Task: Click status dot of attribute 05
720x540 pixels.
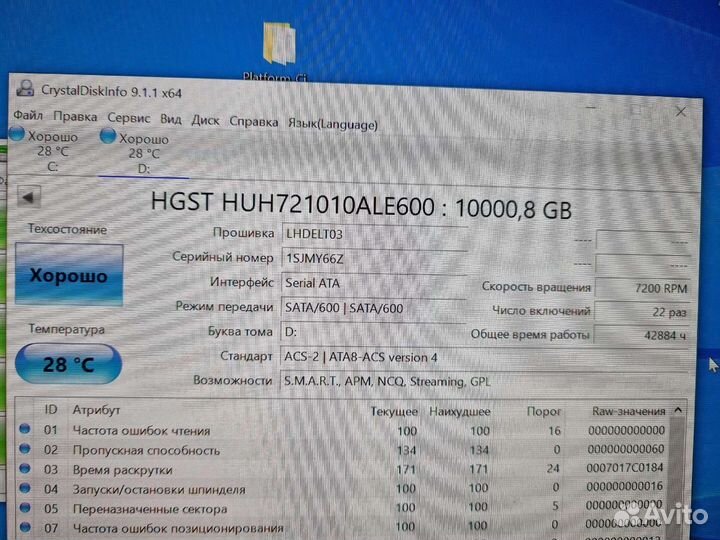Action: pyautogui.click(x=25, y=508)
